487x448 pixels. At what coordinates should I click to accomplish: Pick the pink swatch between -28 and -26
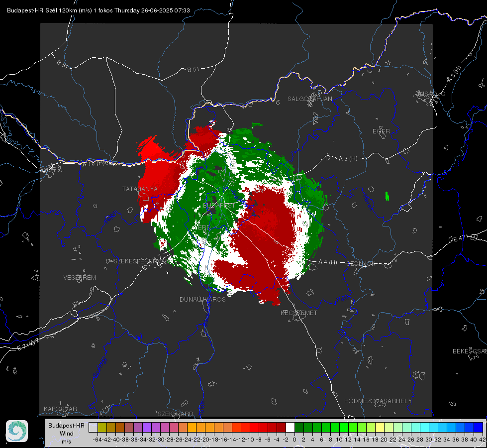coord(174,428)
